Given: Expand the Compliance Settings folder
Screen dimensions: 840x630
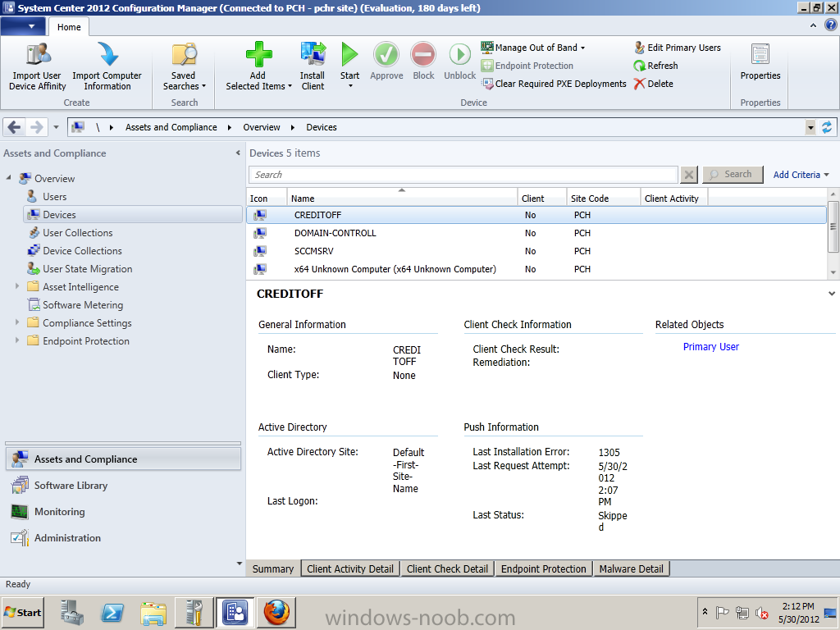Looking at the screenshot, I should click(x=17, y=322).
